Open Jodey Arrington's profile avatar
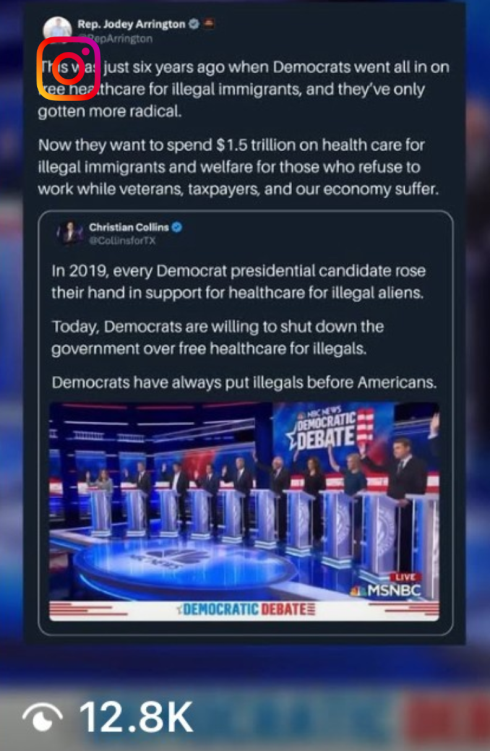490x751 pixels. (x=57, y=28)
